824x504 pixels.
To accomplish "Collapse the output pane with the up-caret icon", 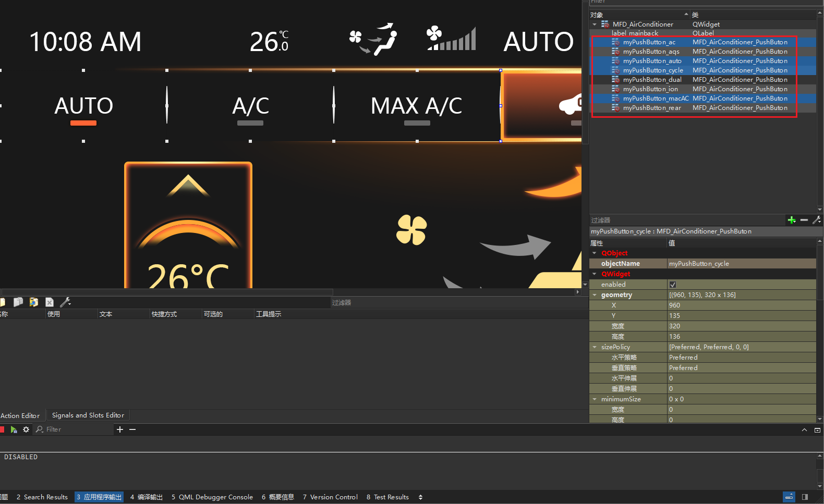I will (x=804, y=430).
